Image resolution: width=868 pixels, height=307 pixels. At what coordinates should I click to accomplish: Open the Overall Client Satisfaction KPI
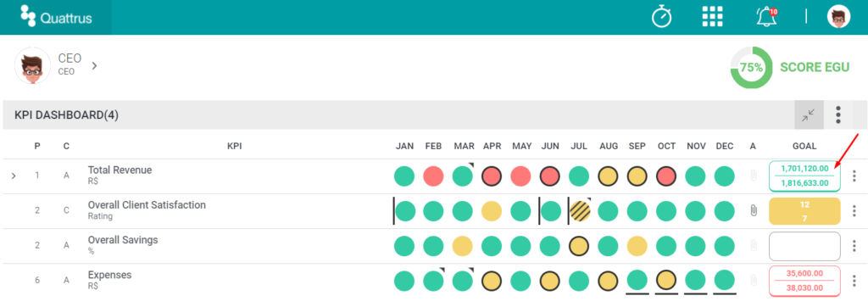tap(147, 205)
